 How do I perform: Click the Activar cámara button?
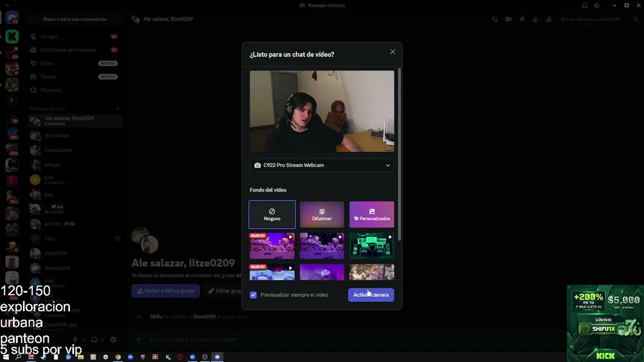pyautogui.click(x=371, y=295)
